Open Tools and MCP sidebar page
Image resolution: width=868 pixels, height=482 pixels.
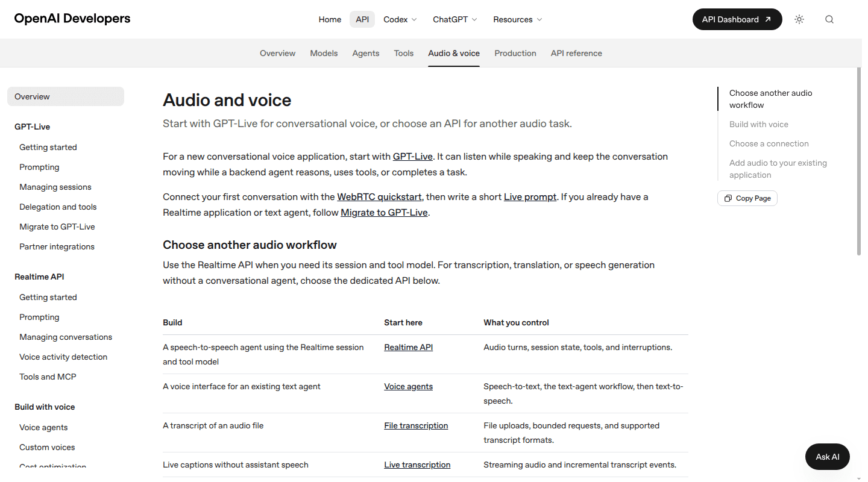[x=48, y=377]
